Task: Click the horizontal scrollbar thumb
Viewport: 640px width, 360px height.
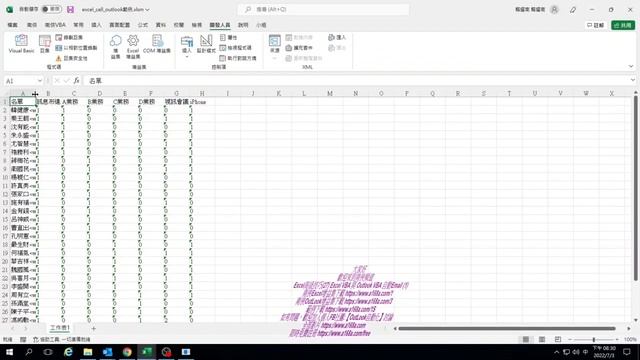Action: [507, 328]
